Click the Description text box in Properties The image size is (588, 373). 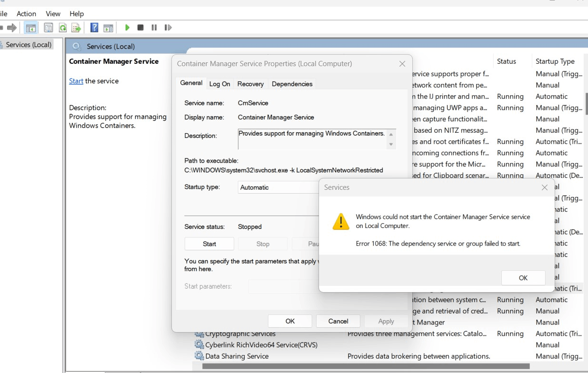[312, 139]
